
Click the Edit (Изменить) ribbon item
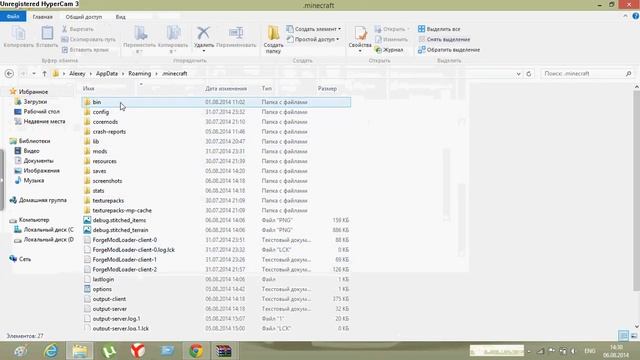[391, 40]
